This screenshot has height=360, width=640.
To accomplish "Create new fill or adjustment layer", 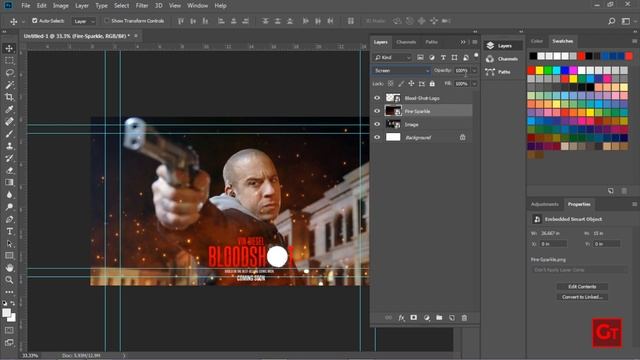I will coord(427,318).
